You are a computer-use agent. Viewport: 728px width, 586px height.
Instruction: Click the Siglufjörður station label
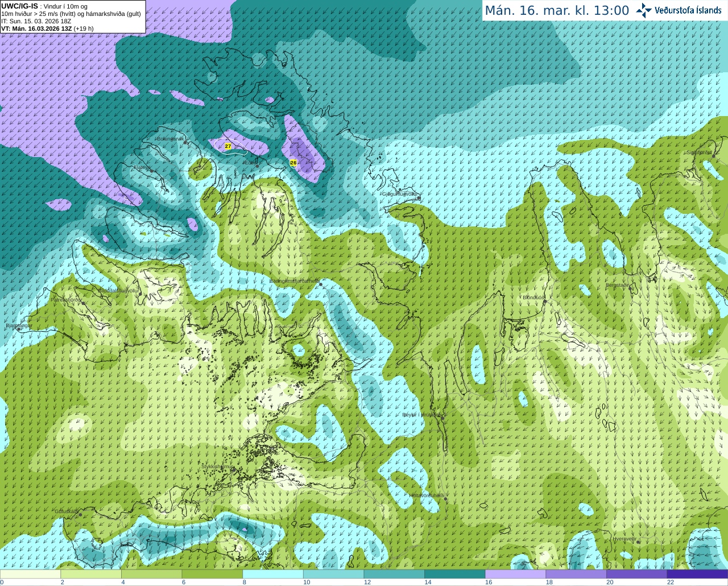699,152
